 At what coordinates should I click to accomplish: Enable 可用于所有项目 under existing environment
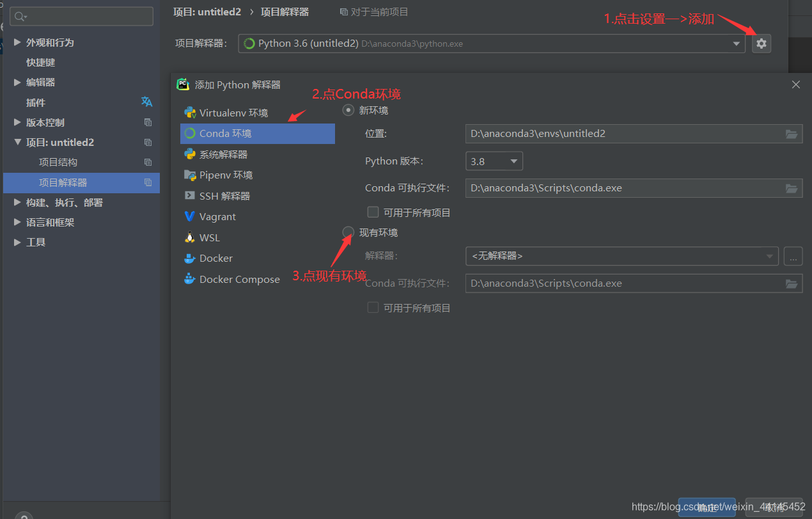click(373, 308)
